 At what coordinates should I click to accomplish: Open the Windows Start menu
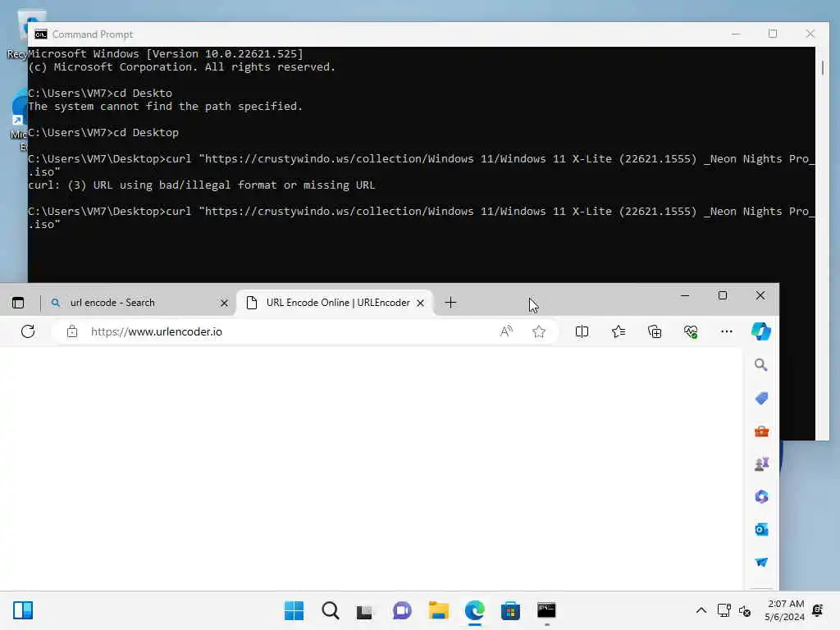(294, 610)
